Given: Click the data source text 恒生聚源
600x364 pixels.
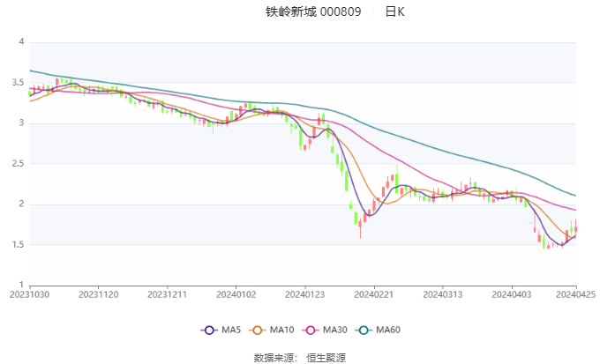Looking at the screenshot, I should click(326, 358).
